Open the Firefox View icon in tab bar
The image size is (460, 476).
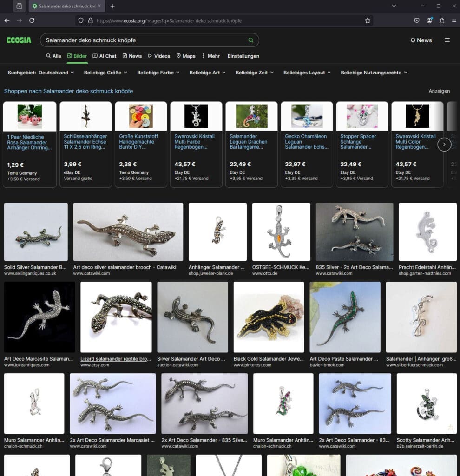pos(19,6)
